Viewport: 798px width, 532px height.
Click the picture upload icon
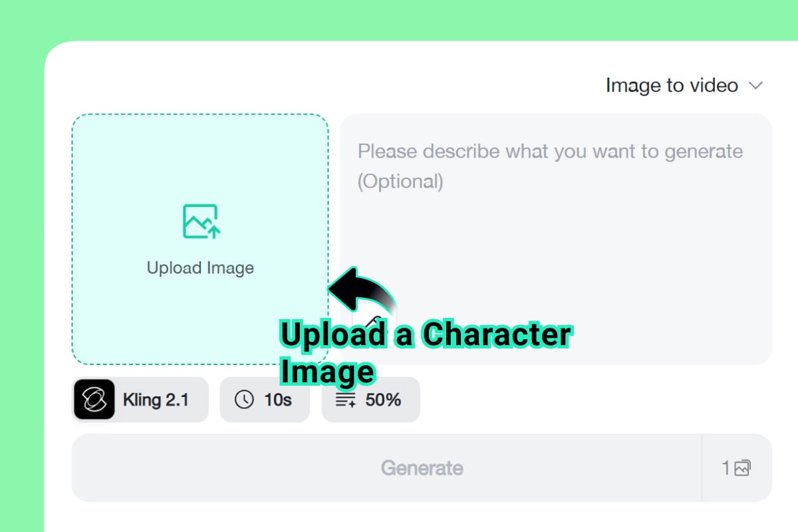pyautogui.click(x=201, y=221)
